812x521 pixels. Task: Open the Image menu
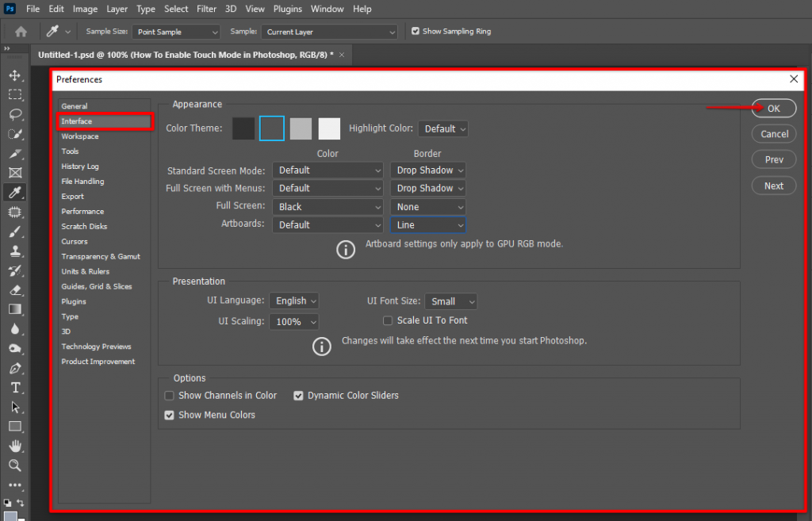(x=85, y=9)
